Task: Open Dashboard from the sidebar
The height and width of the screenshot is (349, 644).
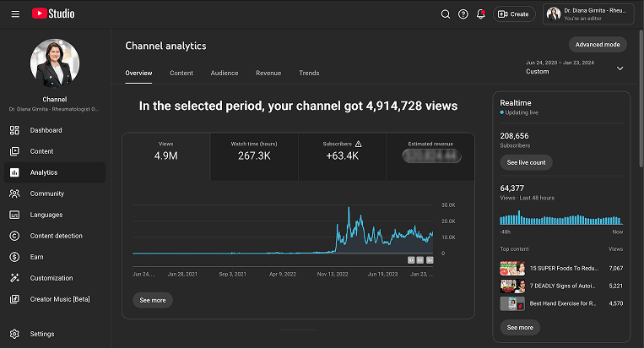Action: (x=46, y=130)
